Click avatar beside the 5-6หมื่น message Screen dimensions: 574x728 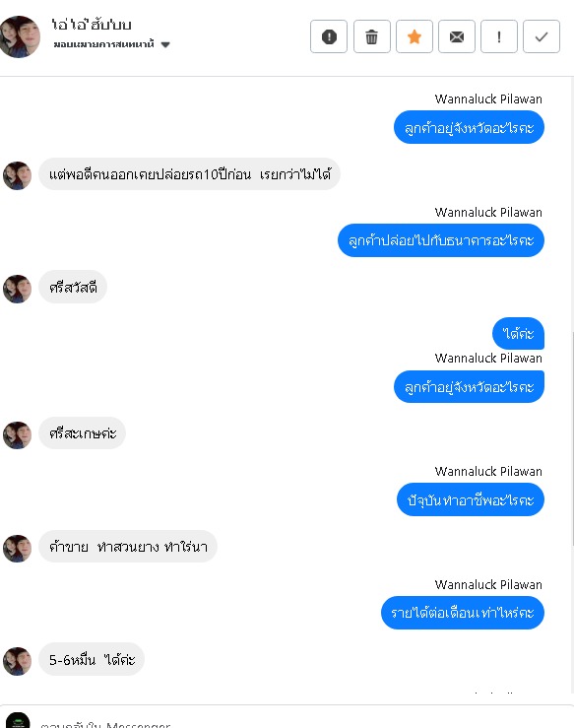[17, 661]
